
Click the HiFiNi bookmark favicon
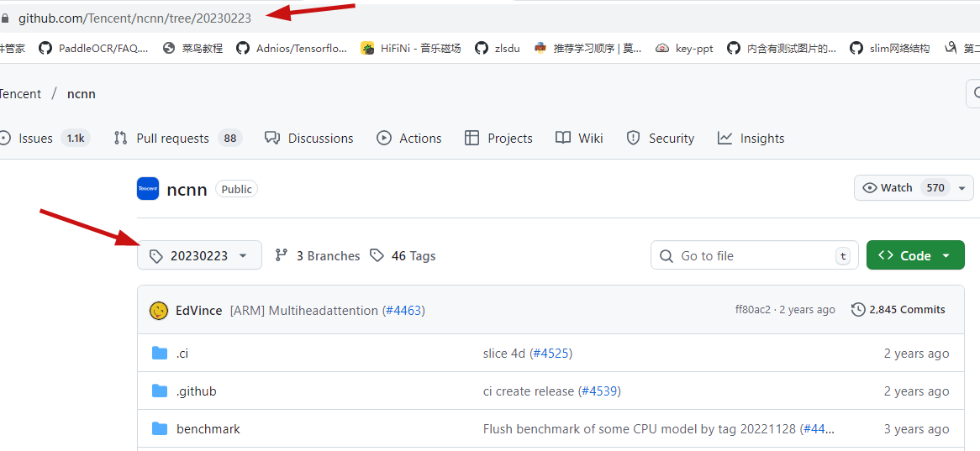367,48
